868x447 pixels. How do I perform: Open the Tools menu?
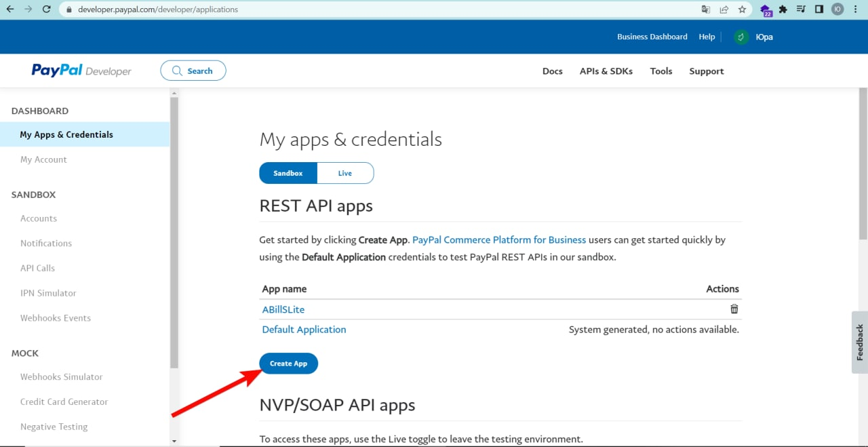661,71
